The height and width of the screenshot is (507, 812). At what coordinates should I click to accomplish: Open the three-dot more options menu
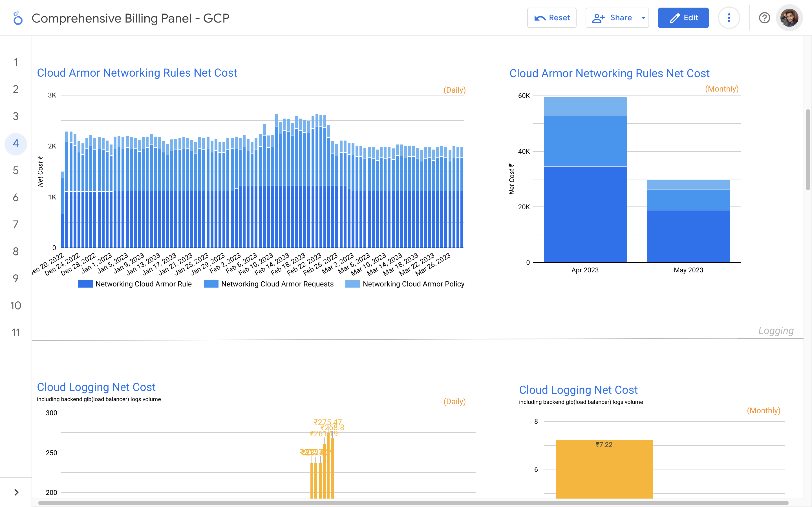(729, 18)
